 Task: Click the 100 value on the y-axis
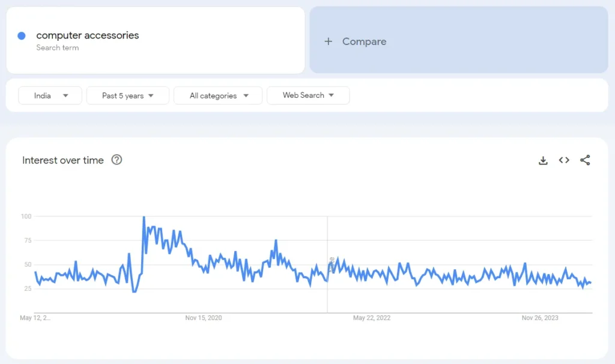pos(26,216)
